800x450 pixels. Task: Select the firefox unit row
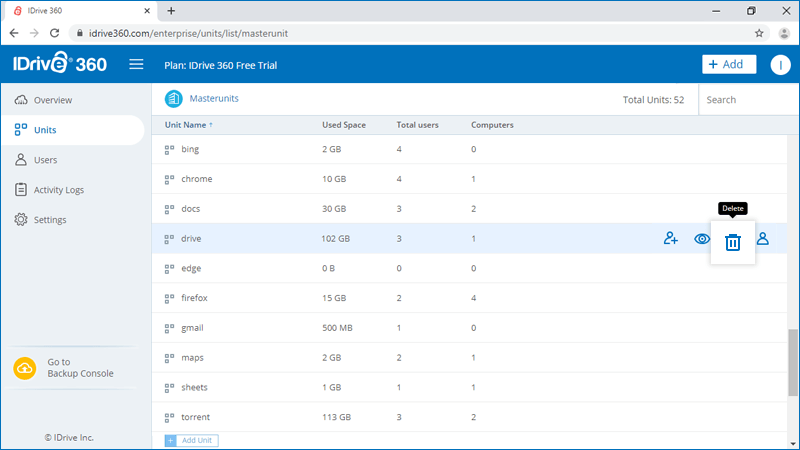469,298
